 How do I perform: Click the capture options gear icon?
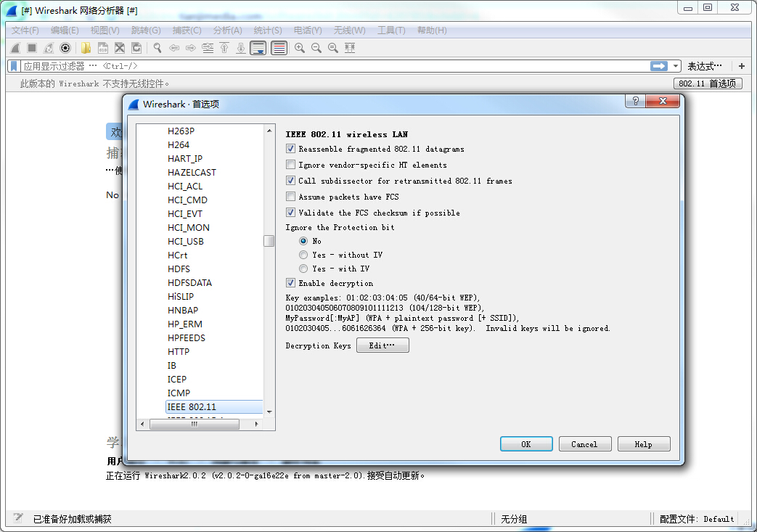[65, 48]
